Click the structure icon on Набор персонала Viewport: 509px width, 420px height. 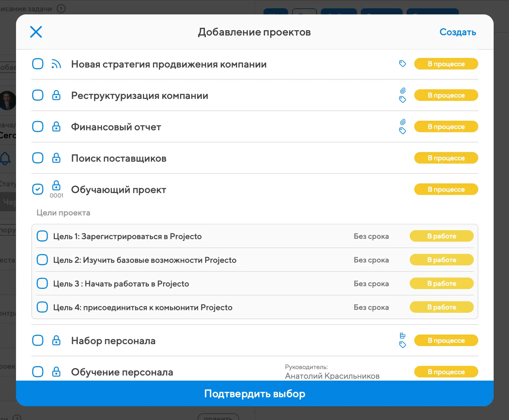(402, 335)
